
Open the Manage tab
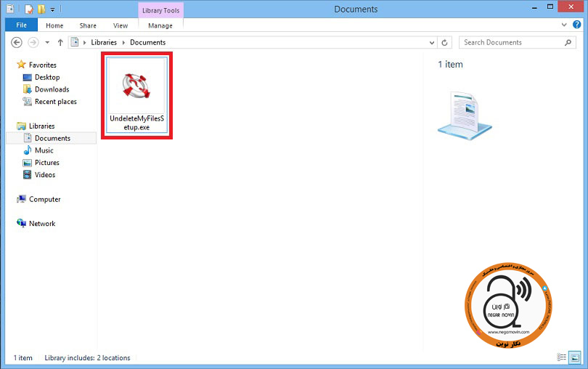tap(160, 25)
